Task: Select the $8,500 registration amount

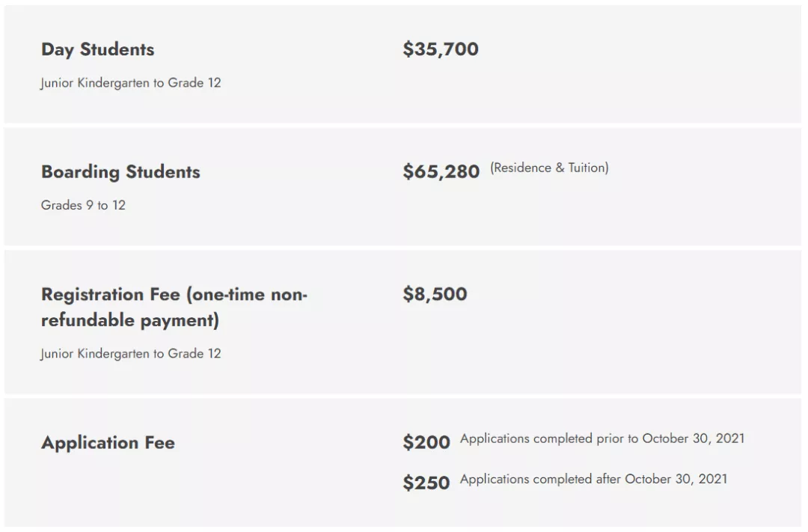Action: coord(435,294)
